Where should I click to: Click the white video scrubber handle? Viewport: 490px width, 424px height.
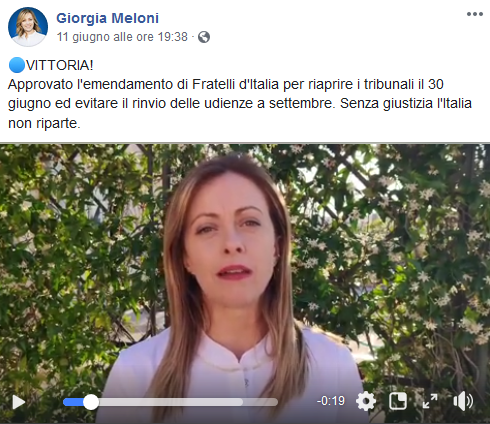[x=91, y=402]
